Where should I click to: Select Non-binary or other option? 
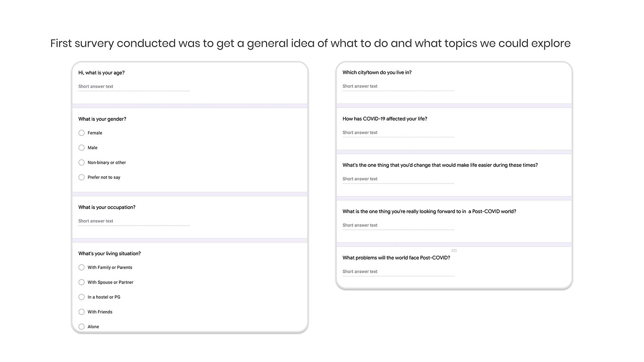tap(82, 163)
